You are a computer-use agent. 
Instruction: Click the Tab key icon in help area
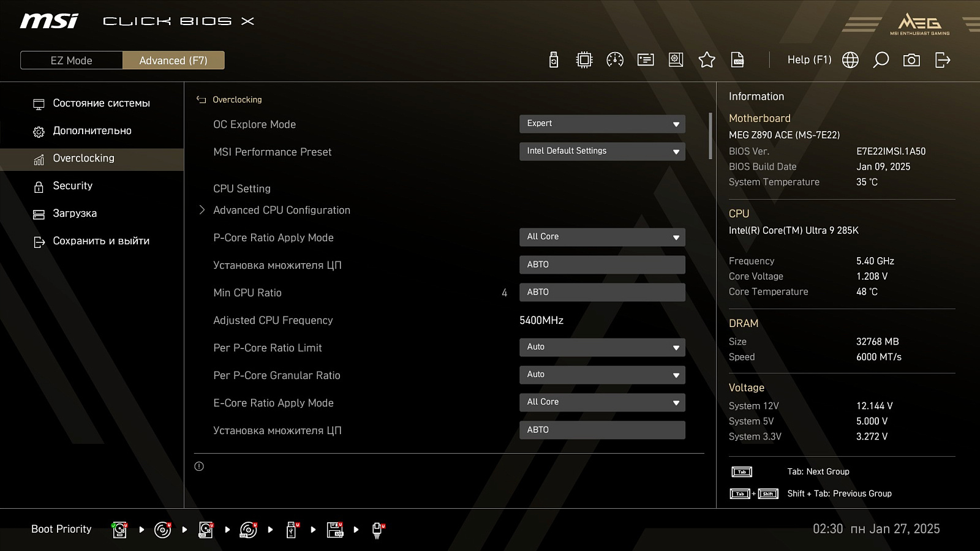pyautogui.click(x=742, y=472)
